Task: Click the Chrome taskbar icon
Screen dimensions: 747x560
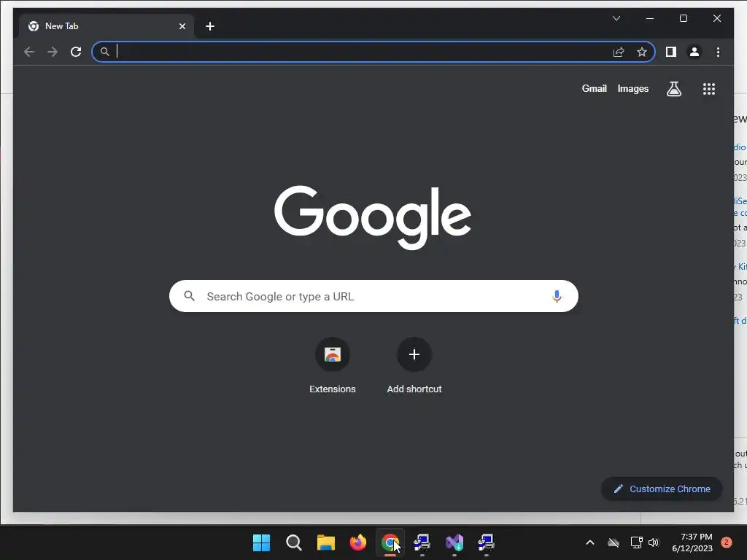Action: point(390,542)
